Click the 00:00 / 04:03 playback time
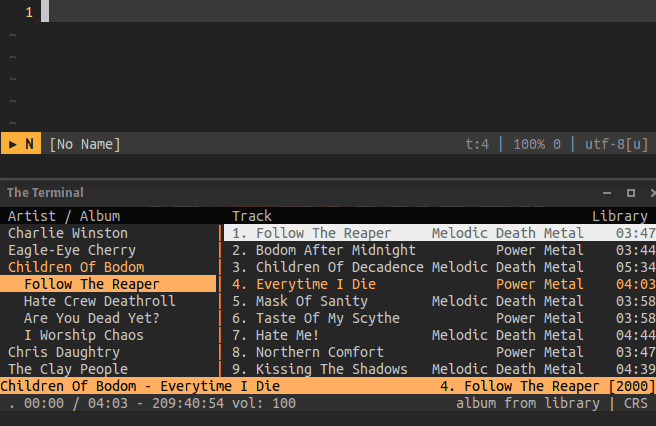656x426 pixels. point(76,403)
